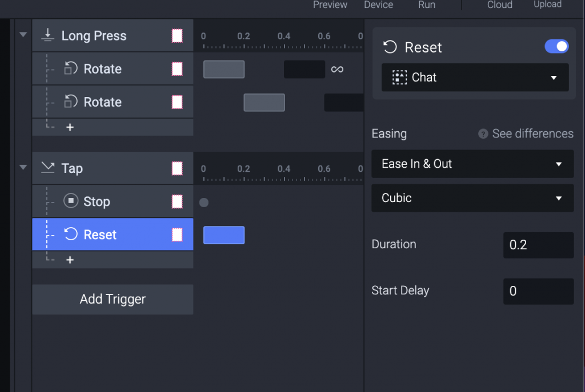Click the Tap trigger icon
The image size is (585, 392).
[x=48, y=168]
